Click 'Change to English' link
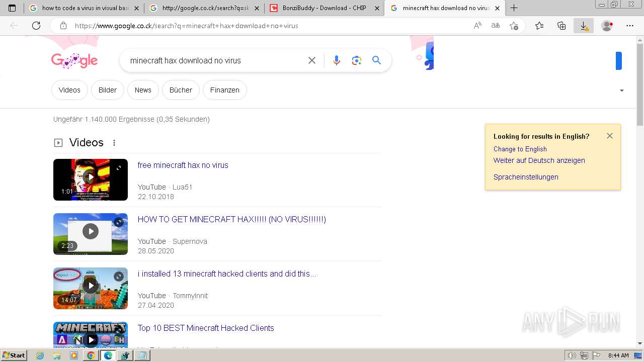Image resolution: width=644 pixels, height=362 pixels. point(520,149)
